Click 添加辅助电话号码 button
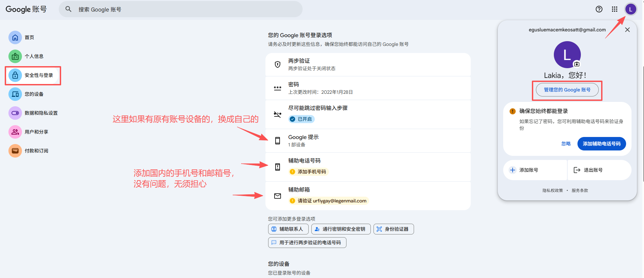The width and height of the screenshot is (644, 278). coord(601,144)
